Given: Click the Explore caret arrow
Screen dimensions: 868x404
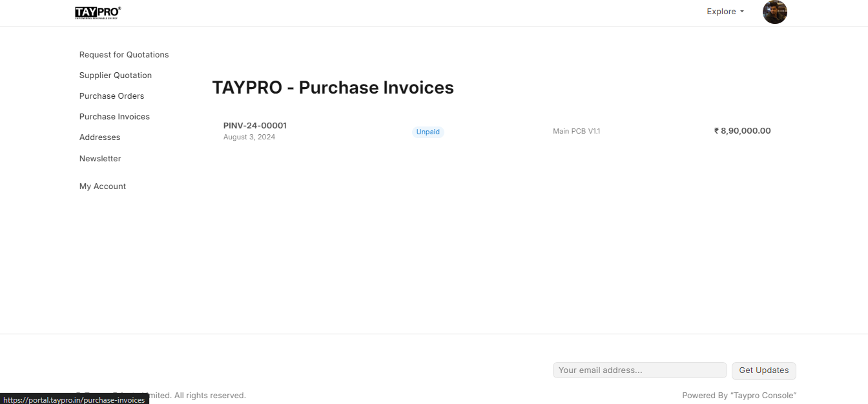Looking at the screenshot, I should 741,12.
